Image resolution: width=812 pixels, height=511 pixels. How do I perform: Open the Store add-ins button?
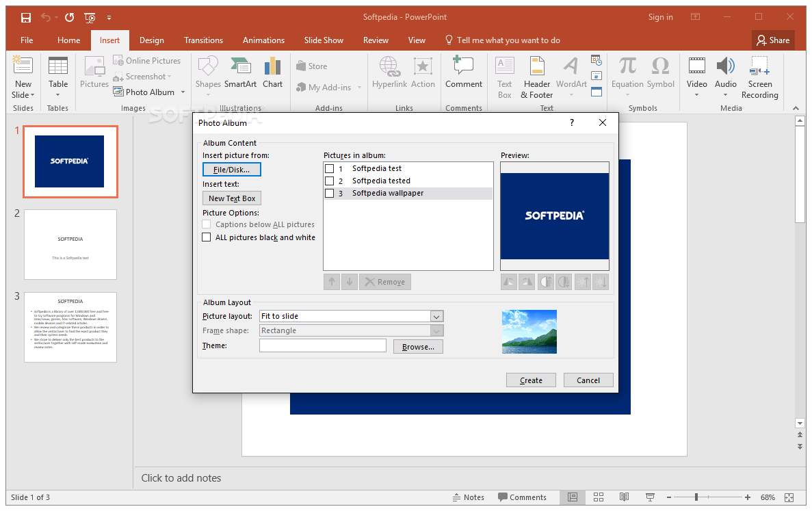[x=312, y=66]
